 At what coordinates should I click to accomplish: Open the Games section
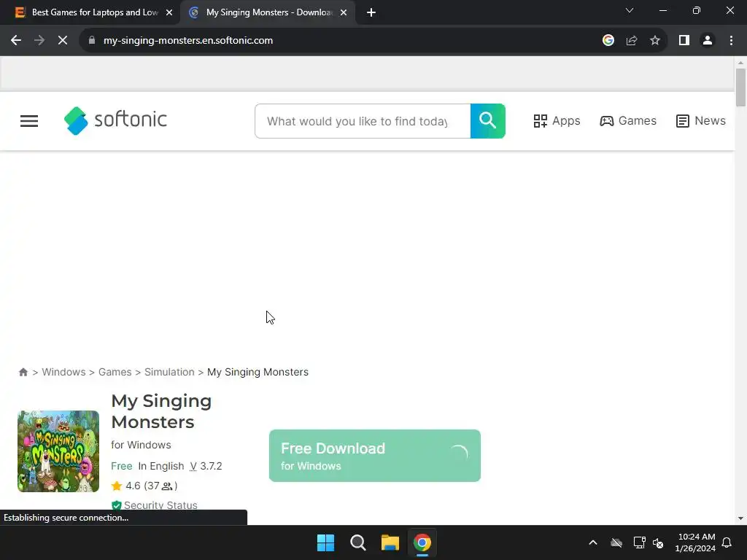pos(628,121)
